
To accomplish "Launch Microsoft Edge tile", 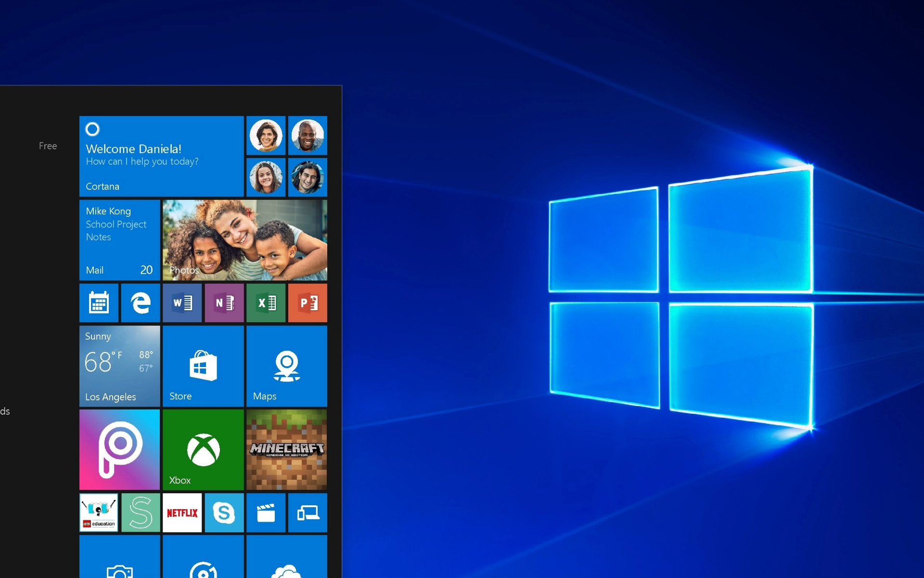I will point(141,303).
